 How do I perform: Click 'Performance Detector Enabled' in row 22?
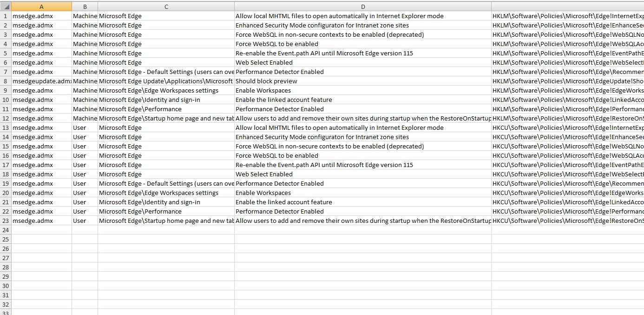(x=363, y=211)
